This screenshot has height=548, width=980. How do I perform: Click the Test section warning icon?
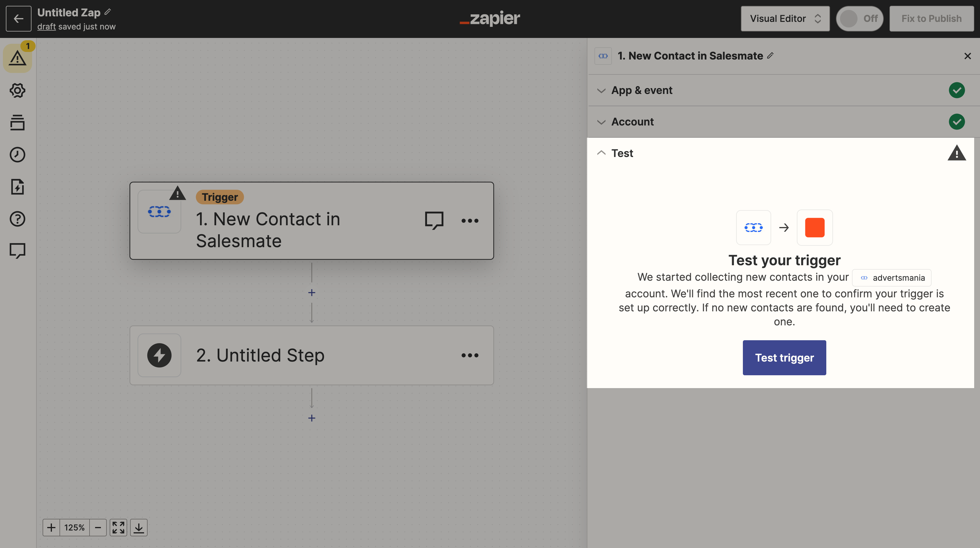click(956, 153)
